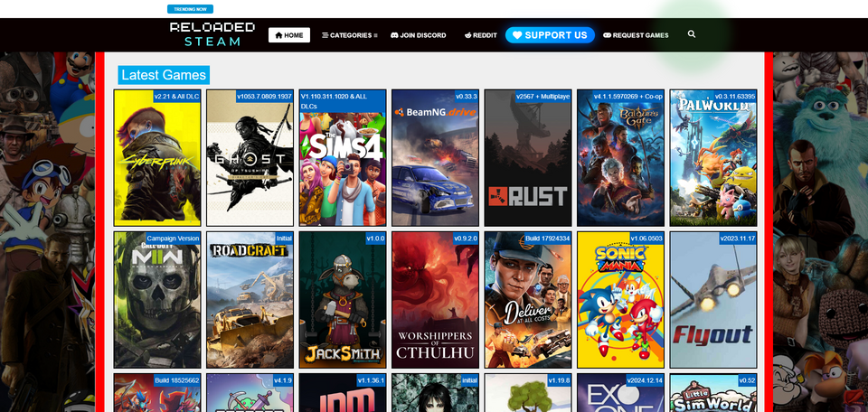Screen dimensions: 868x412
Task: Click the v1.06.0503 version badge
Action: click(646, 239)
